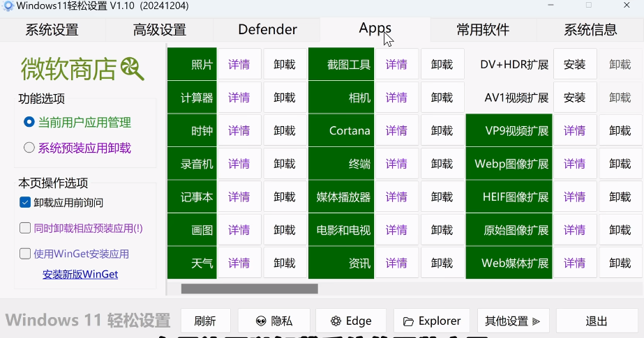
Task: Switch to the 高级设置 tab
Action: pos(160,30)
